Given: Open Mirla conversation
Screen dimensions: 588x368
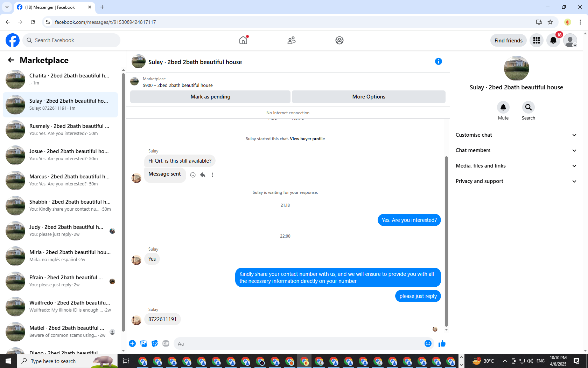Looking at the screenshot, I should 60,256.
